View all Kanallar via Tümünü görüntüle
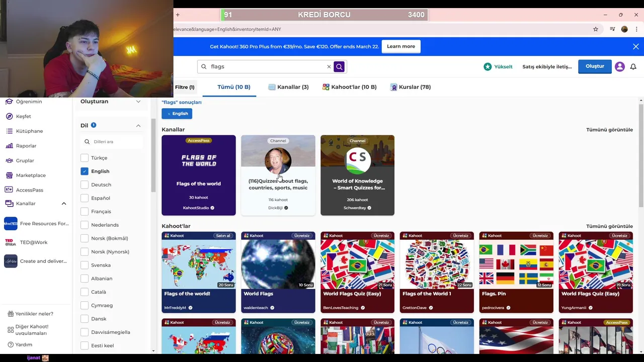This screenshot has width=644, height=362. 609,130
